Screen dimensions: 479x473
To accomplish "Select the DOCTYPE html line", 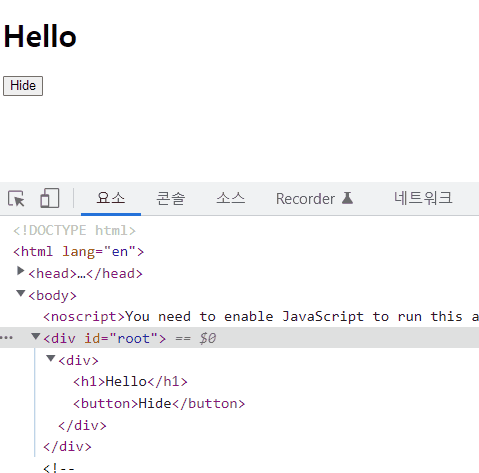I will click(74, 230).
